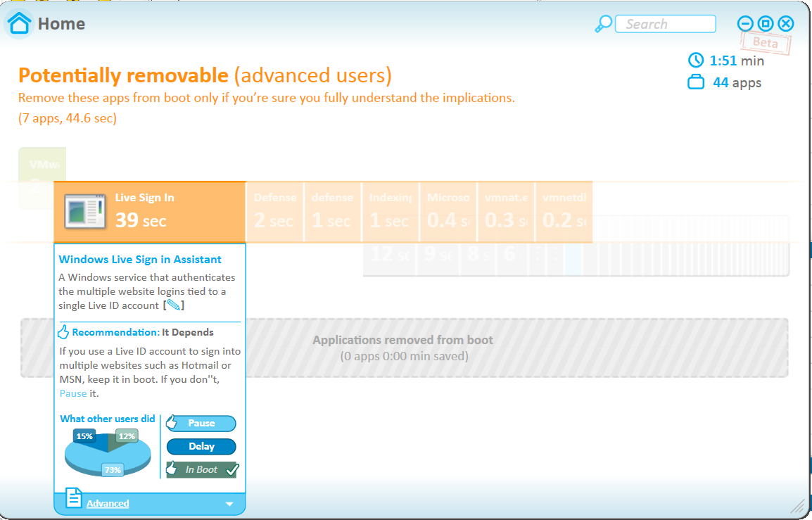Select the In Boot option

pos(201,469)
